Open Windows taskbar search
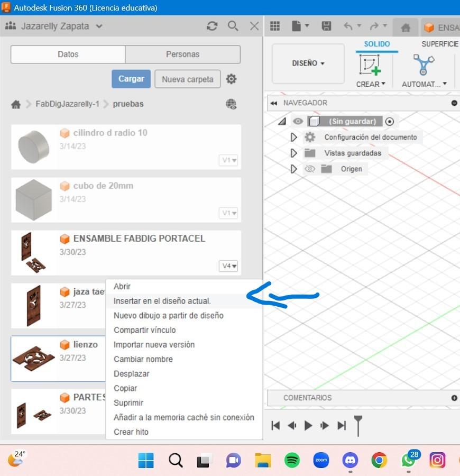Screen dimensions: 460x476 point(176,460)
